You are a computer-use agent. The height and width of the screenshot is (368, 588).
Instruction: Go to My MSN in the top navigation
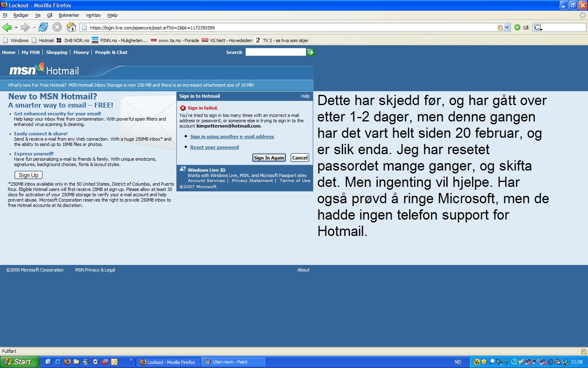click(x=31, y=52)
